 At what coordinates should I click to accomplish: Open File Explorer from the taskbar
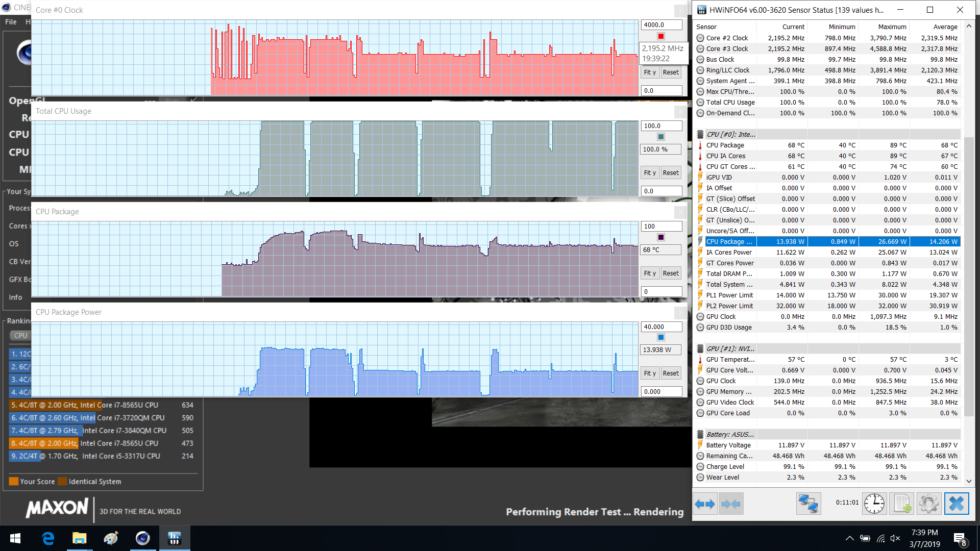tap(79, 538)
